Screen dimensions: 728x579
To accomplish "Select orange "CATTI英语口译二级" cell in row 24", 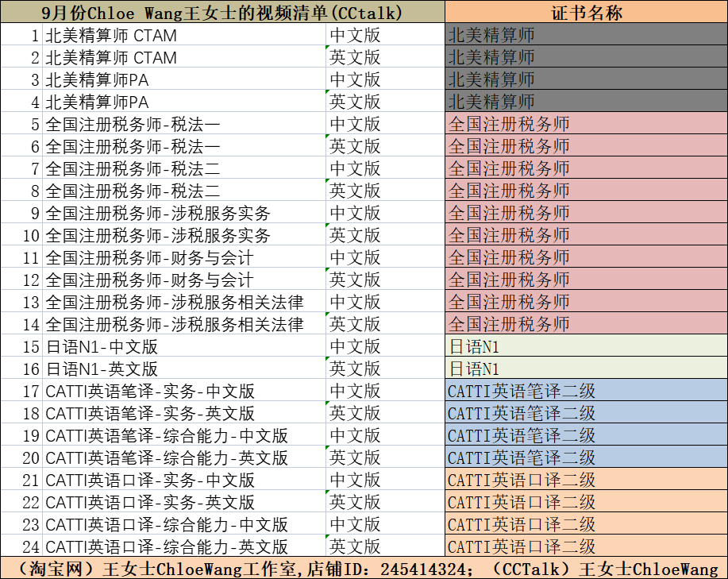I will pos(586,546).
